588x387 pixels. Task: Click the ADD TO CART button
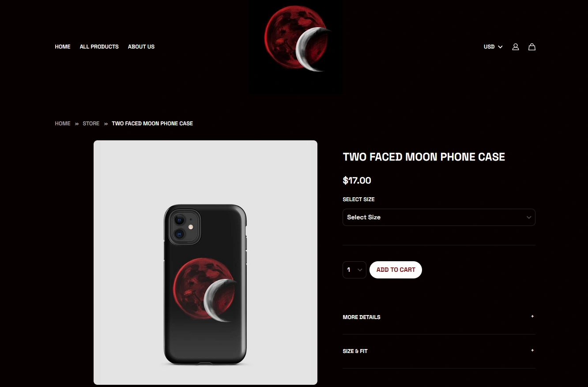click(x=396, y=270)
